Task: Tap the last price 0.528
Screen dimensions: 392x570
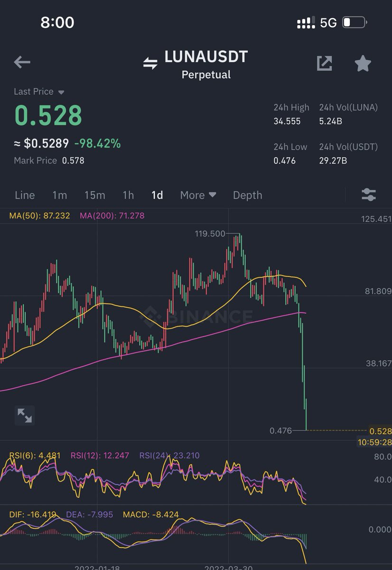Action: [48, 115]
